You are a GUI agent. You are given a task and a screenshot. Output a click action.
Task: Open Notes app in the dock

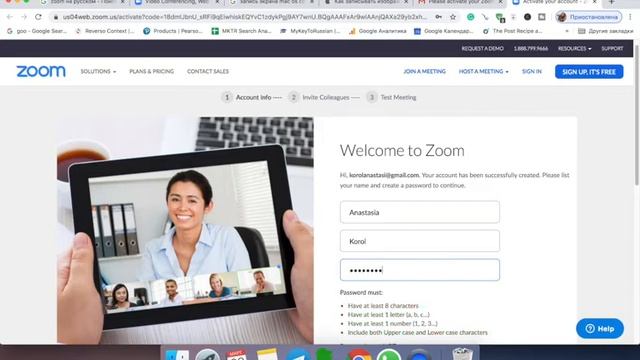coord(267,355)
